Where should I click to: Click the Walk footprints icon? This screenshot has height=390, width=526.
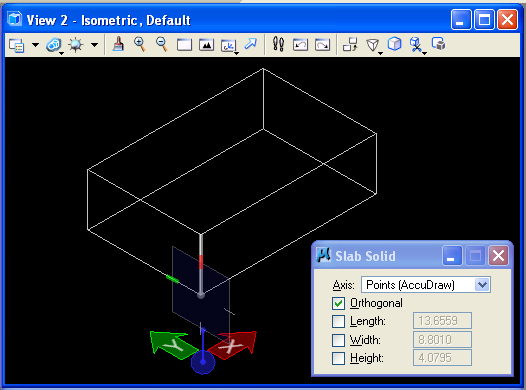[x=278, y=44]
